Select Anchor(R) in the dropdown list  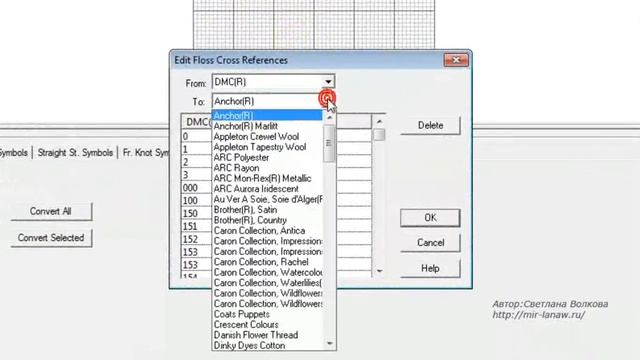tap(267, 116)
